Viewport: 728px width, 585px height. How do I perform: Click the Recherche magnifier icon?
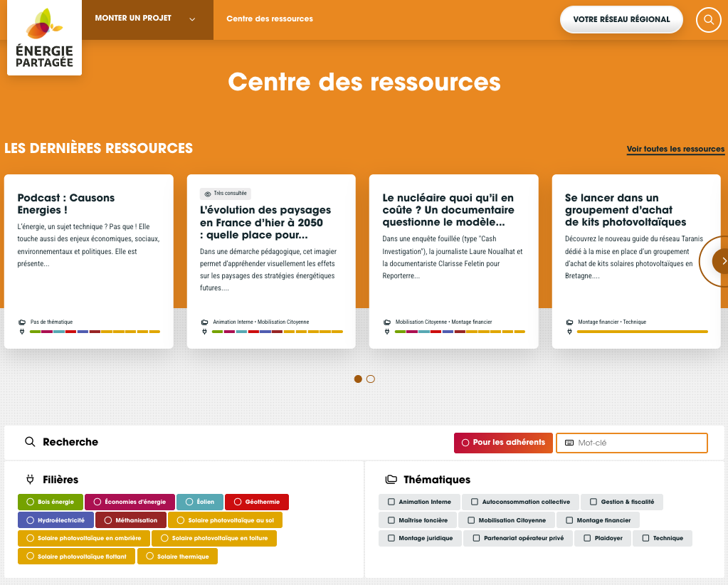(30, 442)
